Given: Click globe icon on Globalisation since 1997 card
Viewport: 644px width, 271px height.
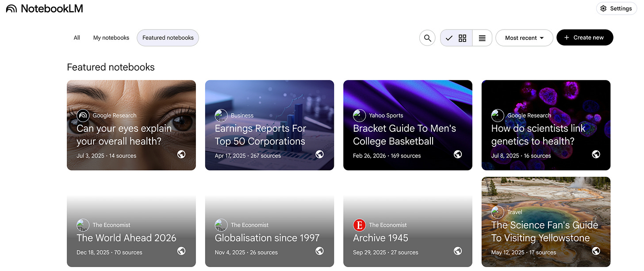Looking at the screenshot, I should click(x=320, y=251).
